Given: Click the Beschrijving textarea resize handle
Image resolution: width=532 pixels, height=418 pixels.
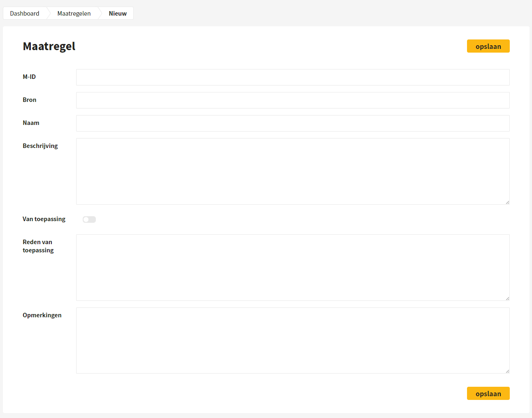Looking at the screenshot, I should point(507,202).
